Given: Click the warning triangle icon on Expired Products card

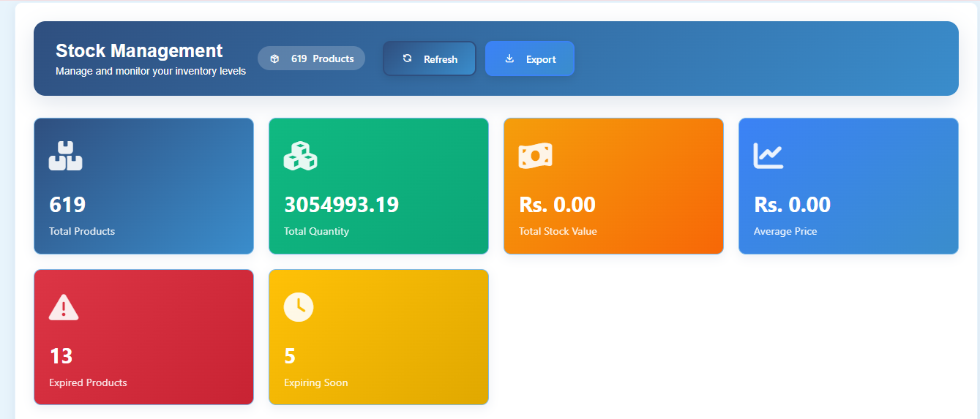Looking at the screenshot, I should [64, 307].
